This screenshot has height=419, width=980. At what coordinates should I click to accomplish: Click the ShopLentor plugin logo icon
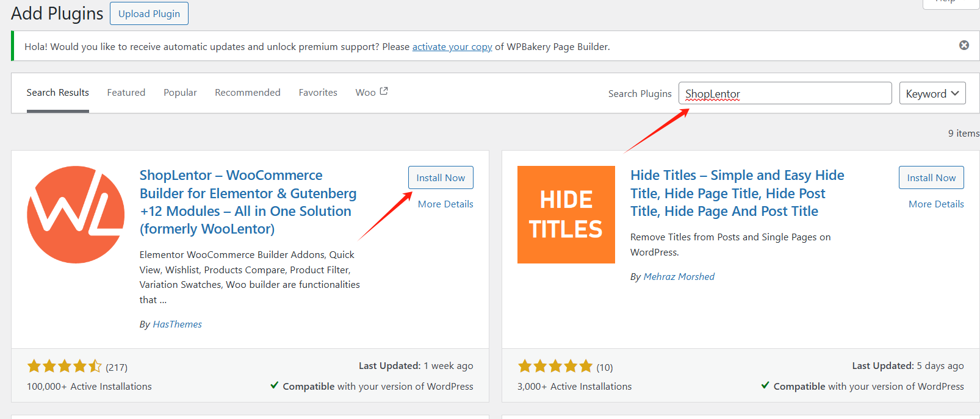(x=76, y=215)
